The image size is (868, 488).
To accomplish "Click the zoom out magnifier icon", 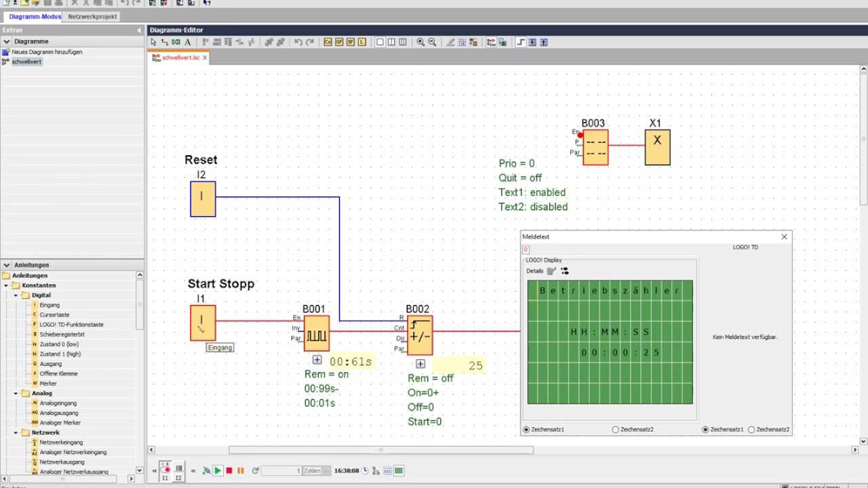I will (432, 42).
